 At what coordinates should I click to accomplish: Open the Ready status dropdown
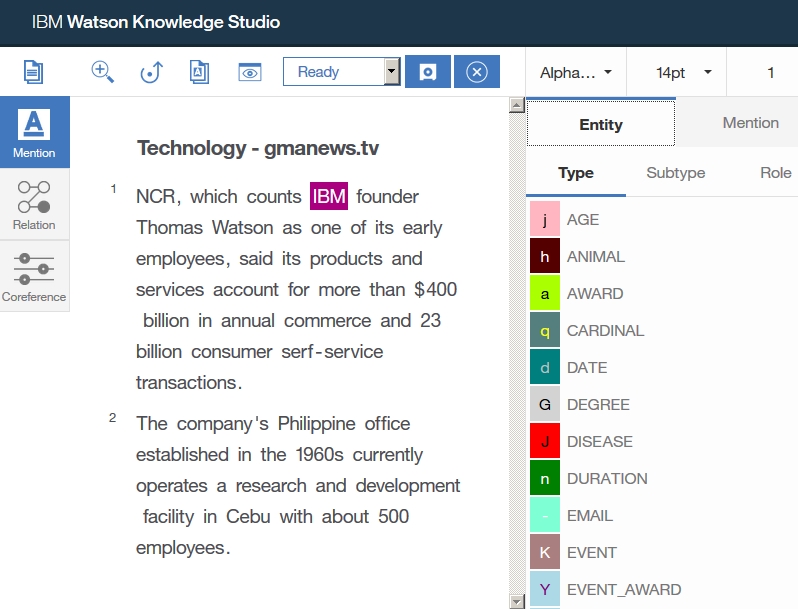point(341,72)
